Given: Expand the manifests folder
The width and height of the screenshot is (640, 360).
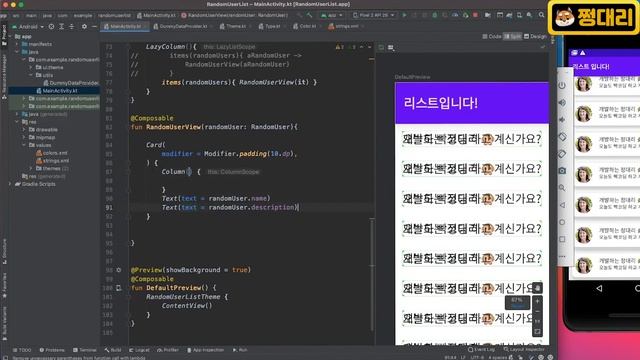Looking at the screenshot, I should (17, 44).
